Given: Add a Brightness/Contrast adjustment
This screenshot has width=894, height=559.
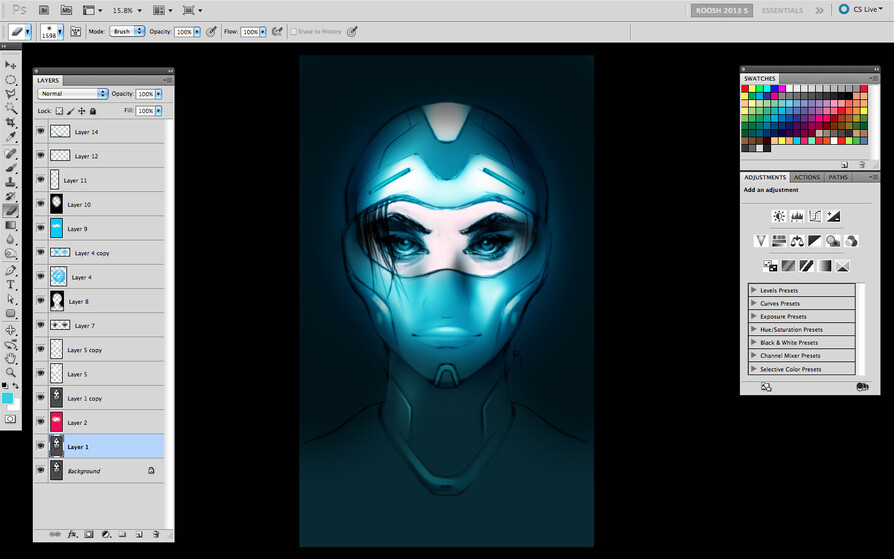Looking at the screenshot, I should coord(779,216).
